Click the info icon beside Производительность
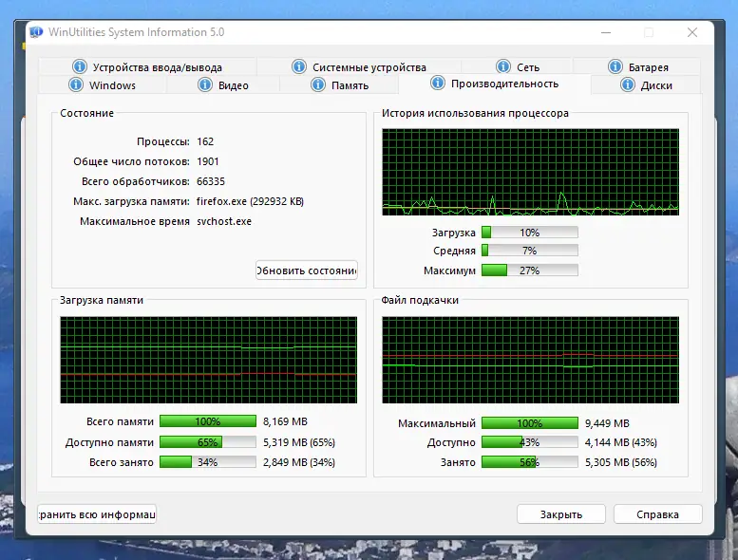The width and height of the screenshot is (738, 560). click(438, 83)
